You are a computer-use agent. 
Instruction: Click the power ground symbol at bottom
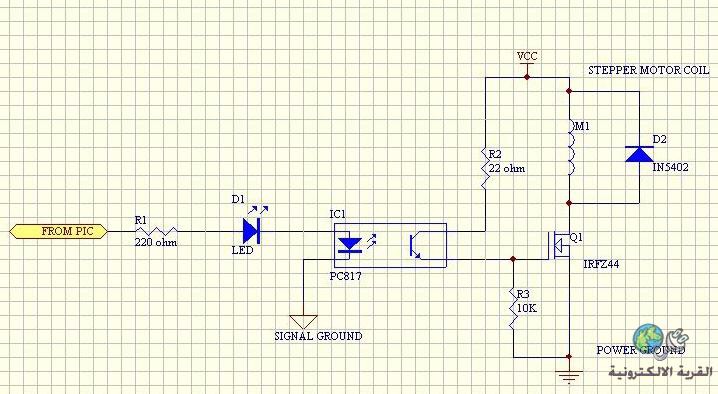click(569, 376)
